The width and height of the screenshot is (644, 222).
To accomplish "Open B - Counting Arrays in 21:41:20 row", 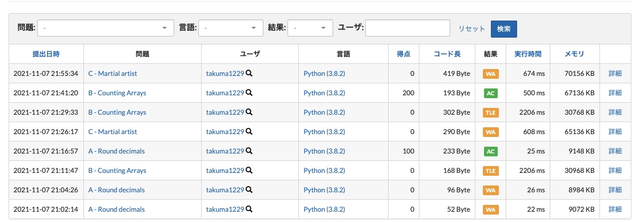I will click(117, 93).
